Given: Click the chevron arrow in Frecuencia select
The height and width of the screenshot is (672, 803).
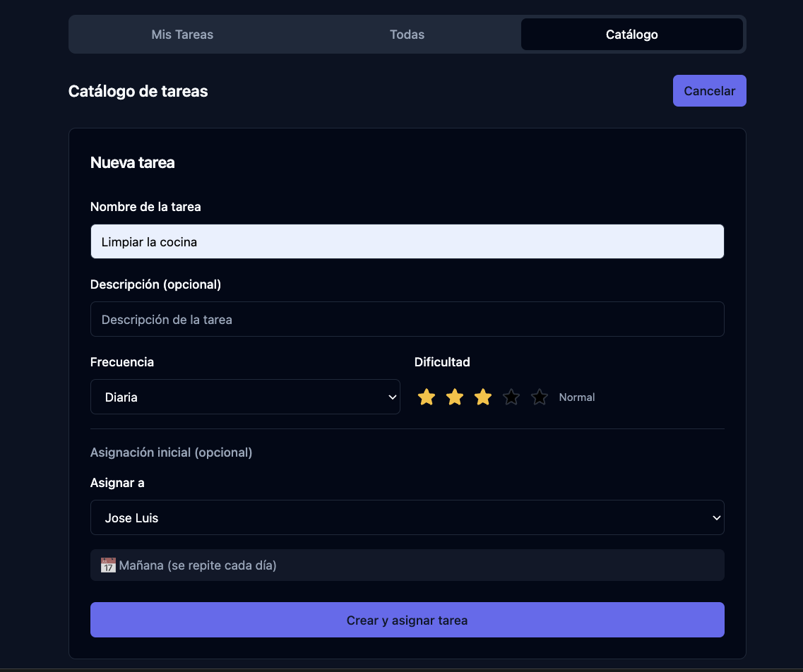Looking at the screenshot, I should click(x=393, y=397).
